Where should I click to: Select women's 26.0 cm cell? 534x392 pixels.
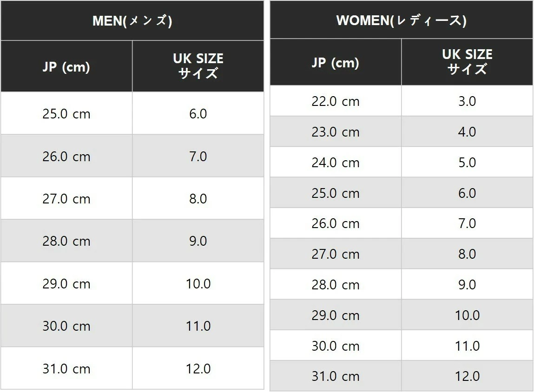point(336,223)
